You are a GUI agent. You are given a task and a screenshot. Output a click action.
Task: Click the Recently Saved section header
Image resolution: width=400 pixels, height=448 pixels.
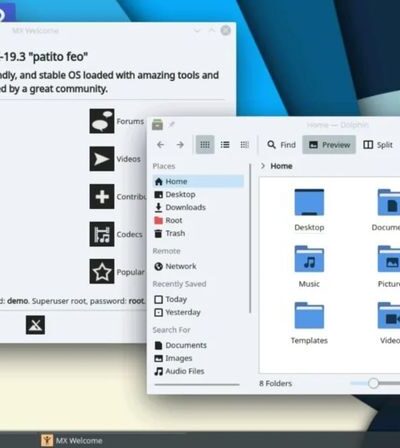[179, 284]
